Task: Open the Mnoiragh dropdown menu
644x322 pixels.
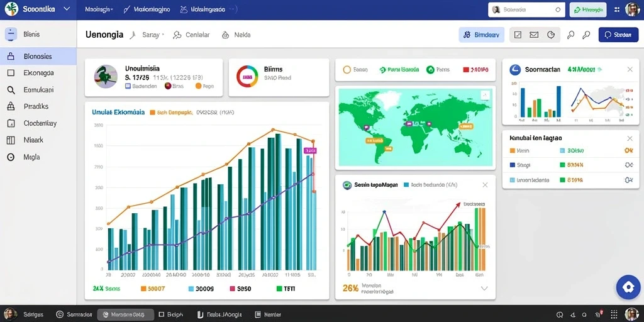Action: (99, 9)
